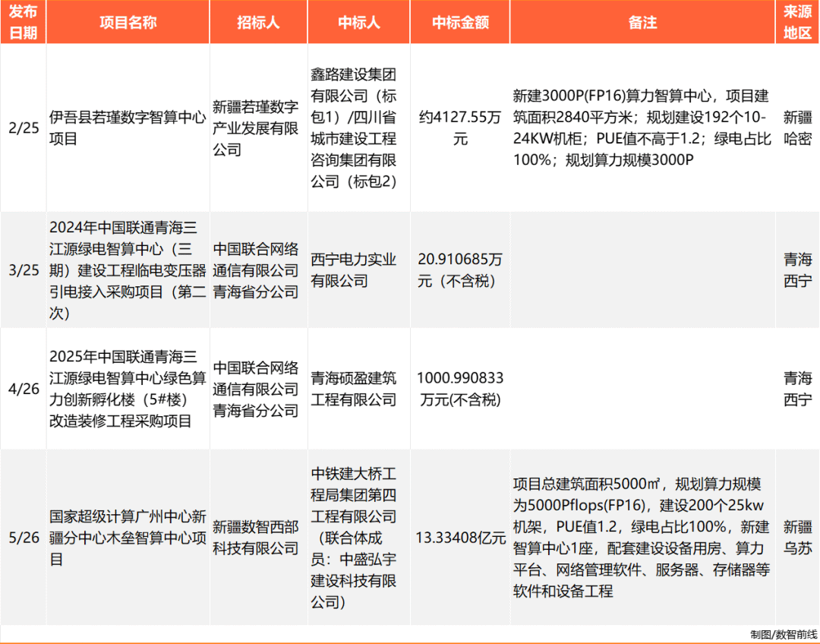Click remark about 项目总建筑面积5000㎡

(x=642, y=537)
